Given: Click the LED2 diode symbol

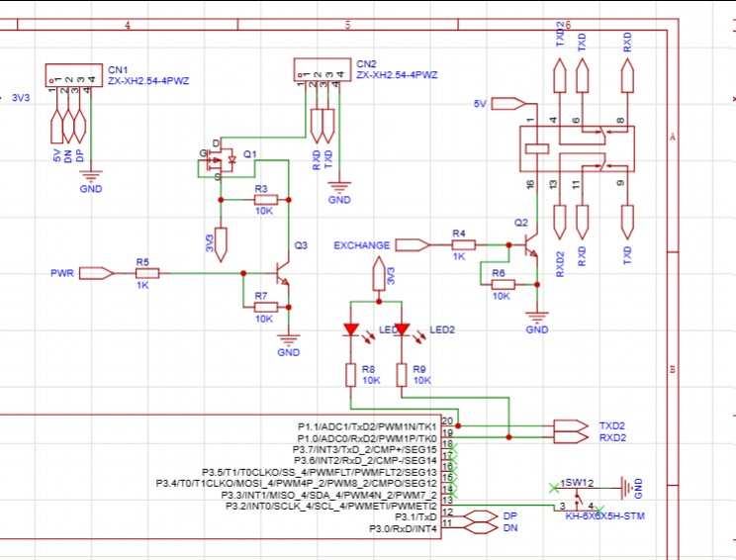Looking at the screenshot, I should (x=403, y=329).
